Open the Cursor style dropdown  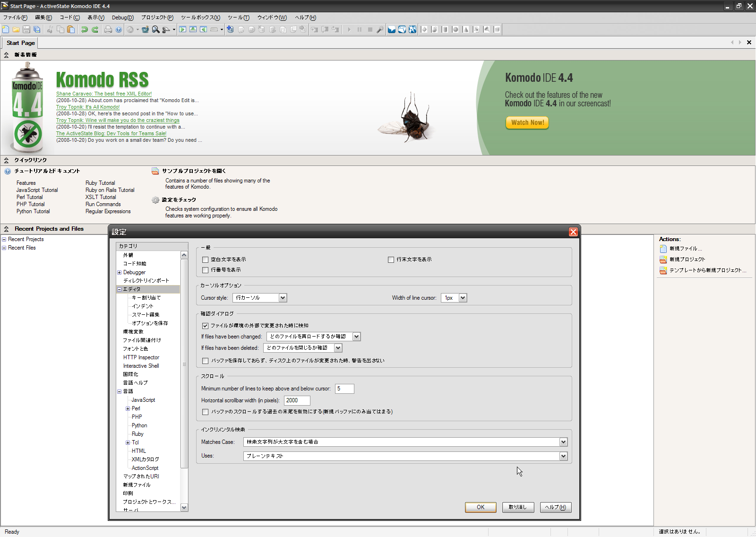pyautogui.click(x=283, y=298)
